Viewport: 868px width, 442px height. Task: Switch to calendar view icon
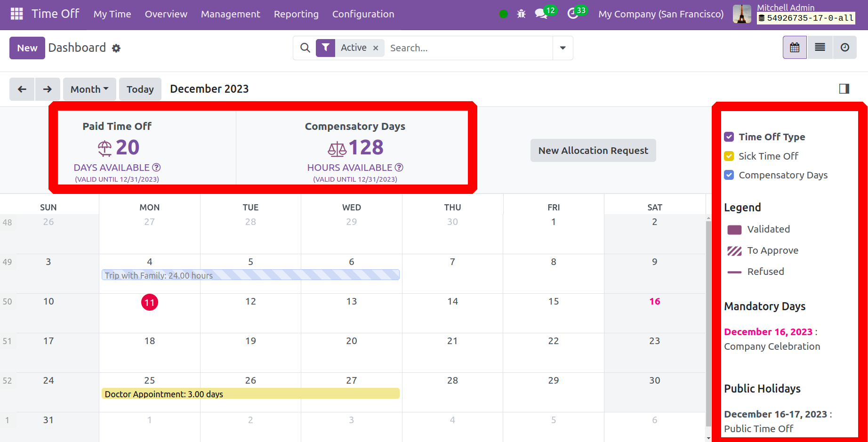tap(795, 48)
